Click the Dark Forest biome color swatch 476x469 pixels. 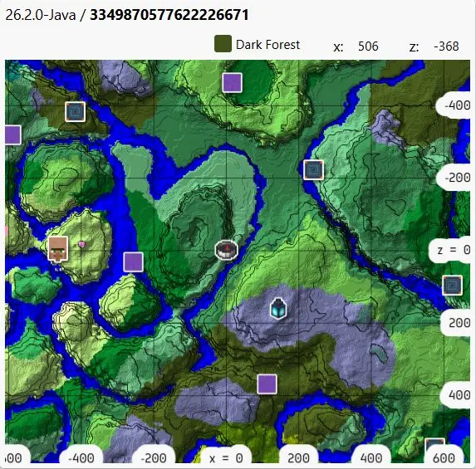(x=223, y=44)
